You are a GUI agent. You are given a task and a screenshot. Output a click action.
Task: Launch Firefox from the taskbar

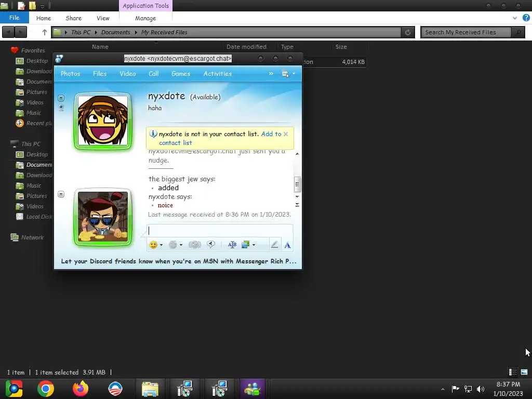[x=81, y=389]
